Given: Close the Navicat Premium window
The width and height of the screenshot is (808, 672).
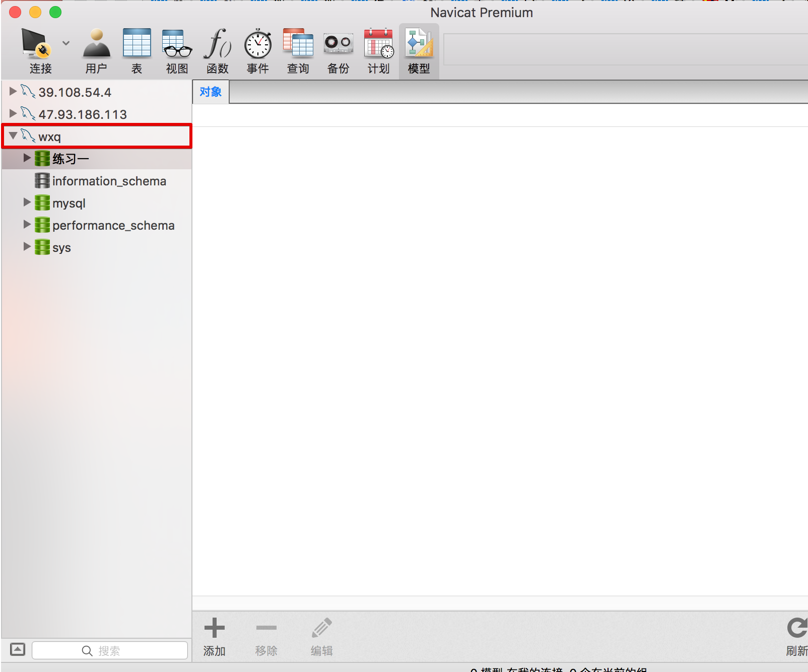Looking at the screenshot, I should click(15, 12).
